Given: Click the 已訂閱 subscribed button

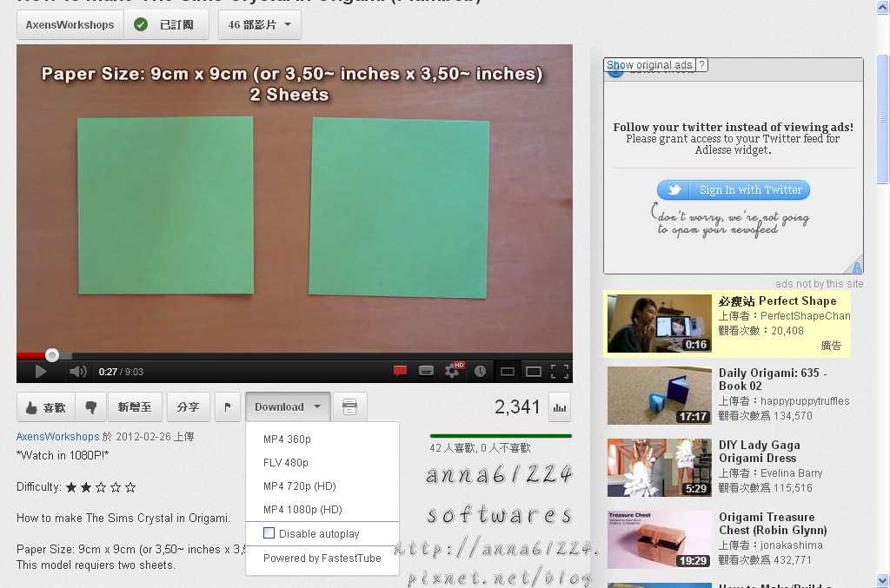Looking at the screenshot, I should 166,25.
